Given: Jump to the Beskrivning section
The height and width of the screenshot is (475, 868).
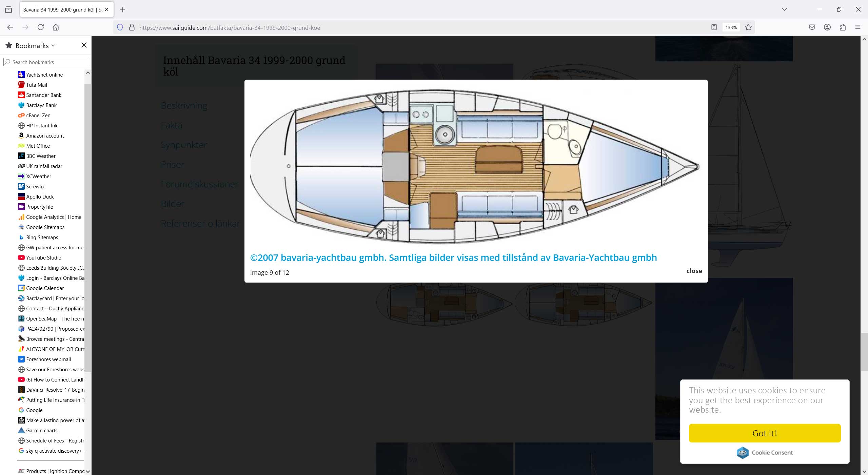Looking at the screenshot, I should (x=184, y=106).
